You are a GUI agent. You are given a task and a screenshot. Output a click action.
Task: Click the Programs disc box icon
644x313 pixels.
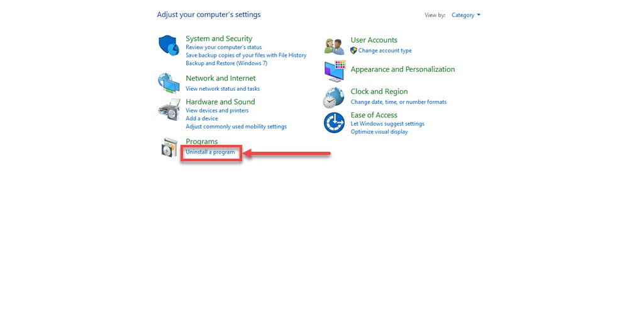[169, 147]
